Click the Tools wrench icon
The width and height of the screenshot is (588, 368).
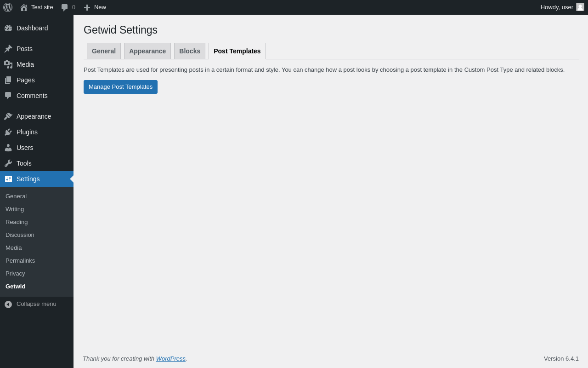8,163
